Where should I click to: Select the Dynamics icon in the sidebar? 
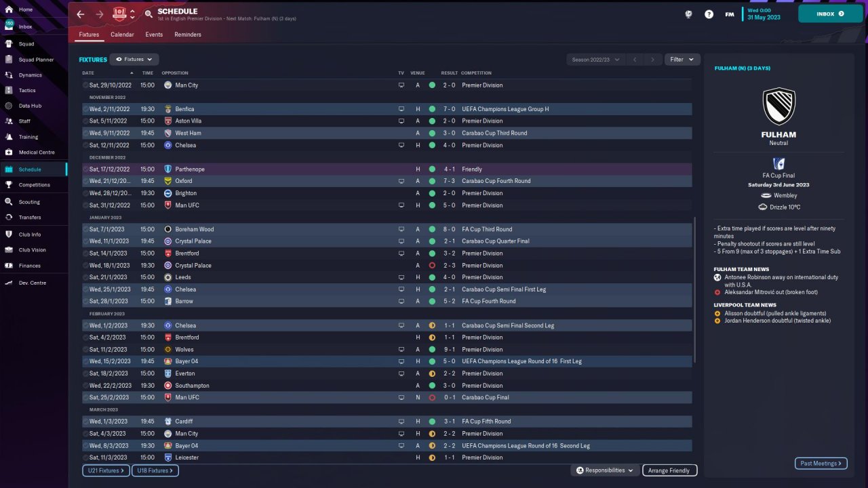click(9, 75)
